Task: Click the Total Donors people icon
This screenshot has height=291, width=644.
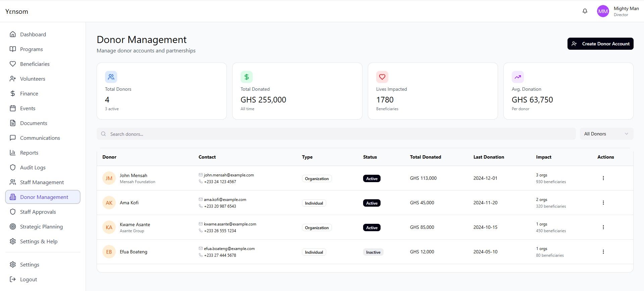Action: [x=111, y=77]
